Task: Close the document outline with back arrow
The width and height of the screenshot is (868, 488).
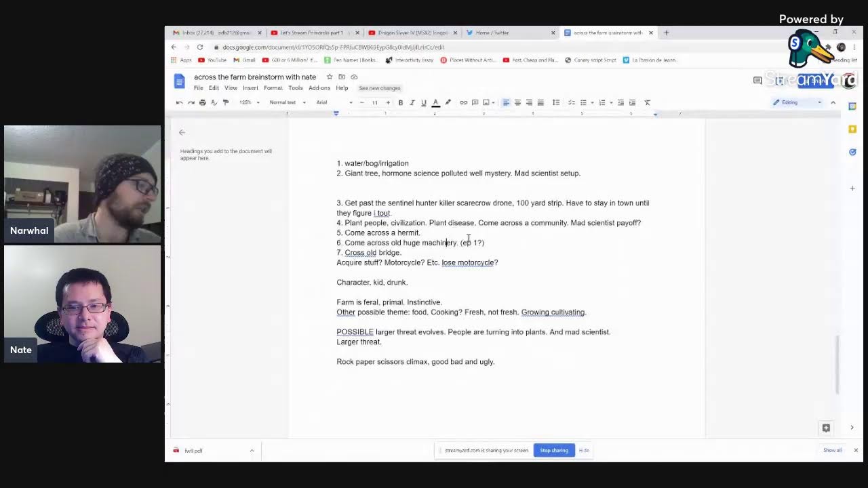Action: [x=182, y=133]
